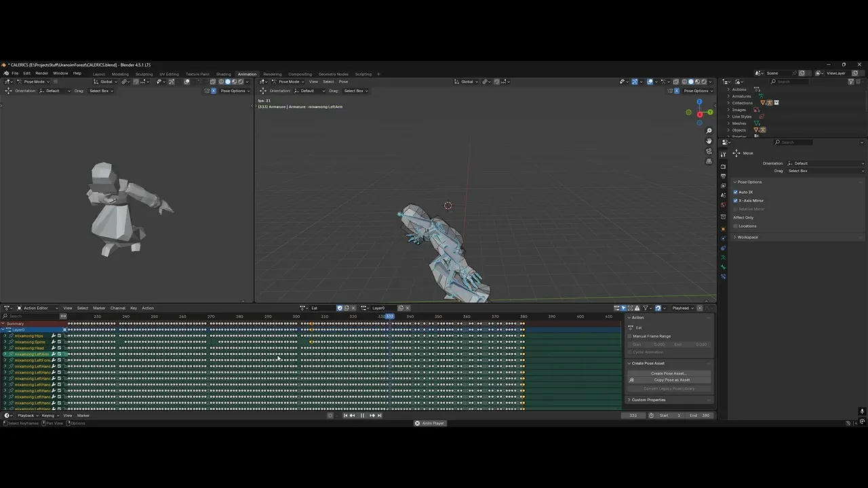Toggle X-ray icon in right viewport header
This screenshot has width=868, height=488.
(676, 81)
